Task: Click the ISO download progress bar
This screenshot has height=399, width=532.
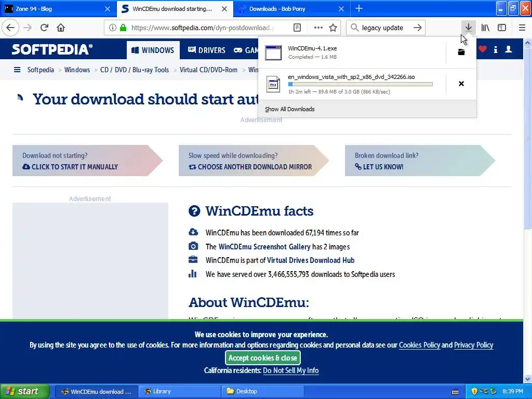Action: pyautogui.click(x=361, y=84)
